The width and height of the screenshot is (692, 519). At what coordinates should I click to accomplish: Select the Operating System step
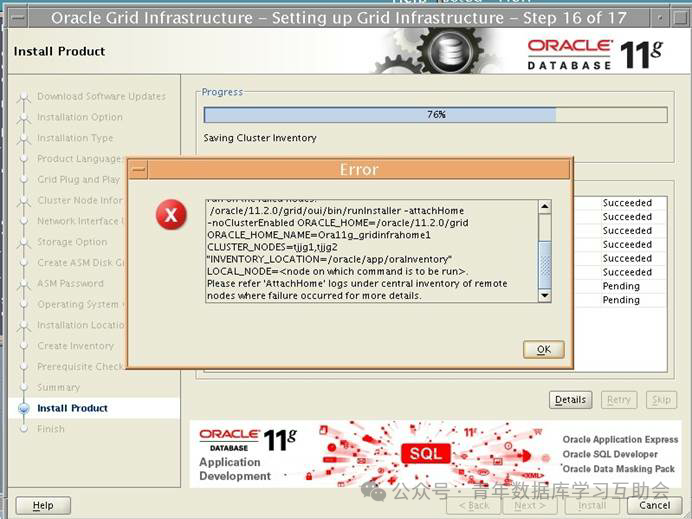(81, 305)
